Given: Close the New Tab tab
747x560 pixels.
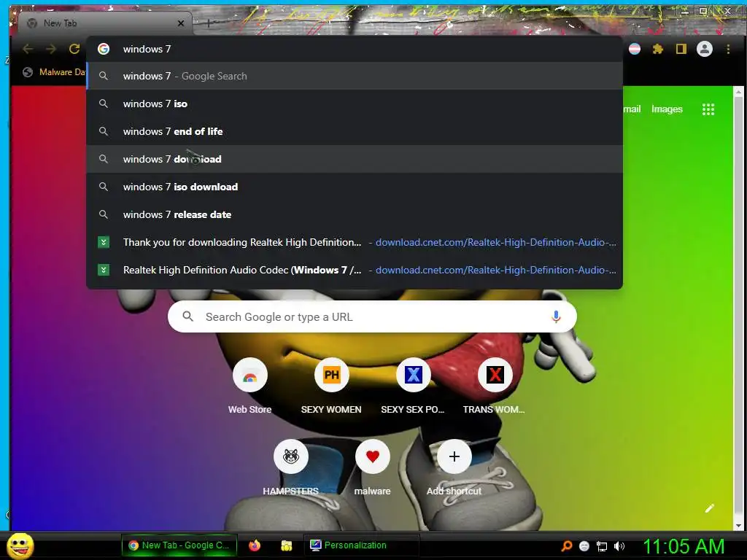Looking at the screenshot, I should tap(181, 23).
